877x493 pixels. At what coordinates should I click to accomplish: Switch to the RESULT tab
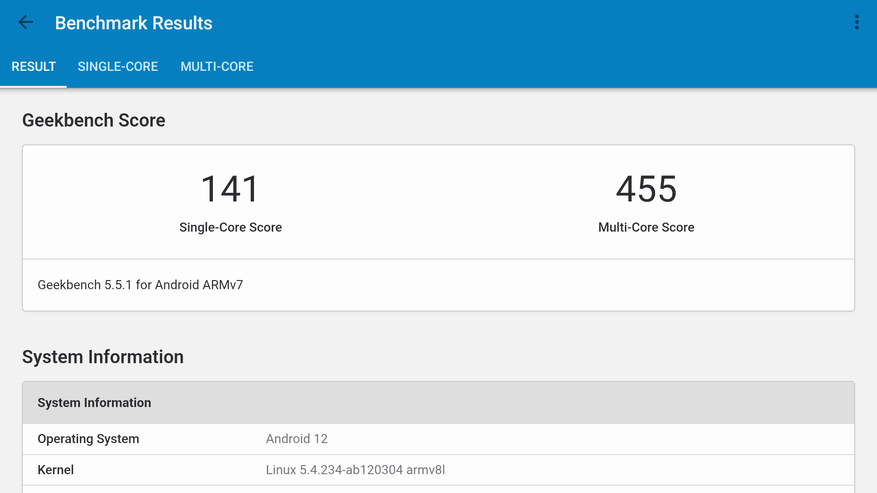coord(33,67)
